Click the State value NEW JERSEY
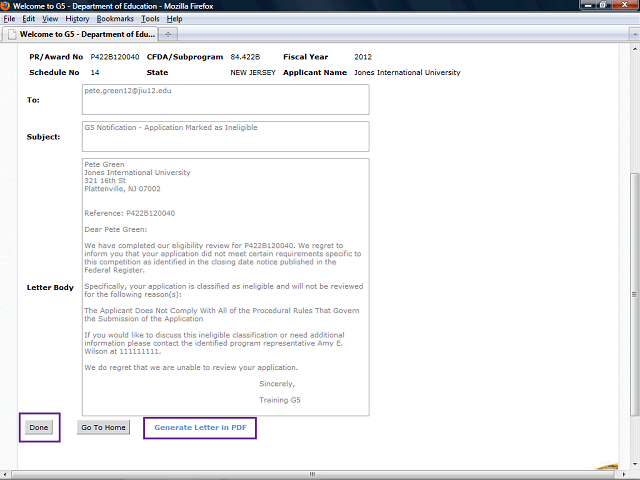The height and width of the screenshot is (480, 640). click(x=253, y=72)
